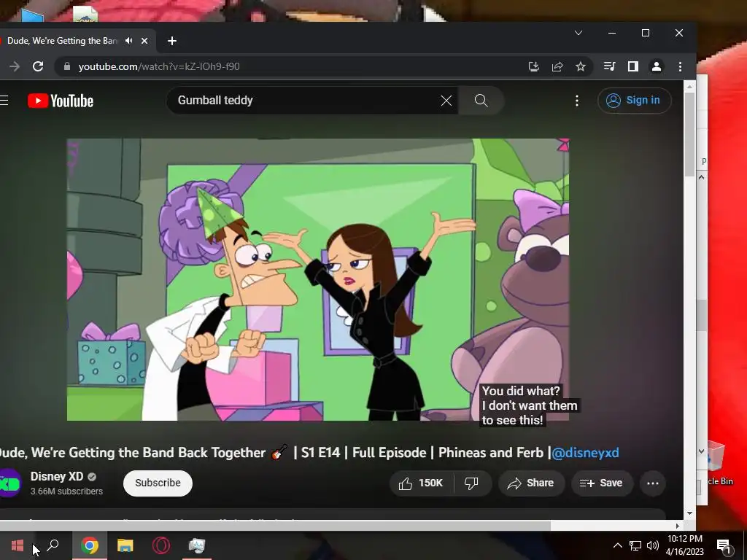The height and width of the screenshot is (560, 747).
Task: Show hidden system tray icons
Action: 617,545
